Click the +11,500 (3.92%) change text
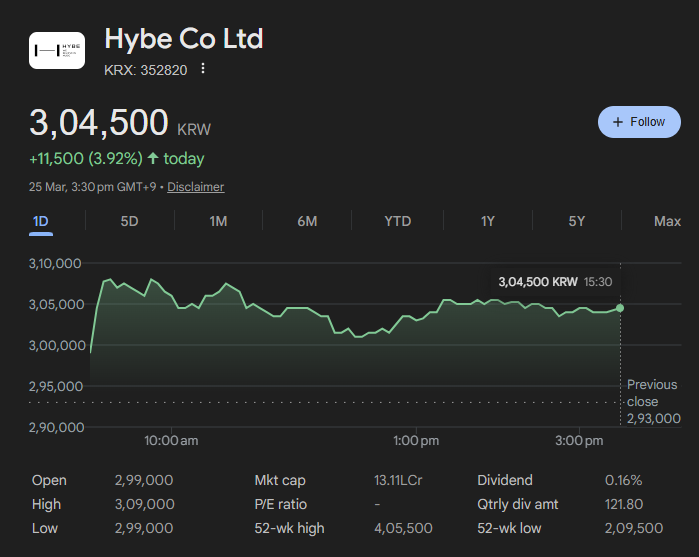 tap(86, 159)
